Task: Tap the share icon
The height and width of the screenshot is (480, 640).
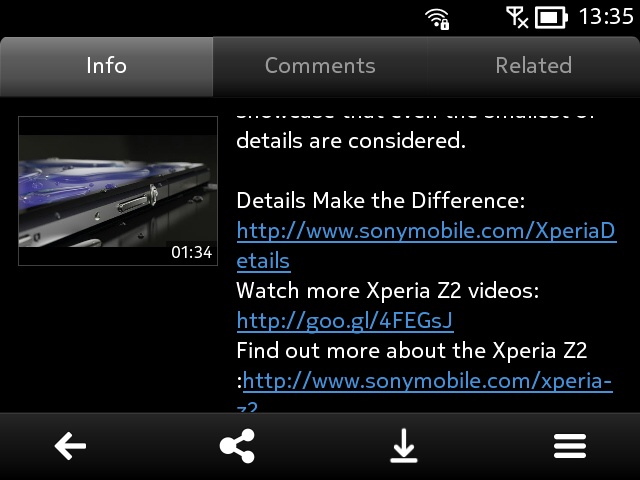Action: click(x=237, y=446)
